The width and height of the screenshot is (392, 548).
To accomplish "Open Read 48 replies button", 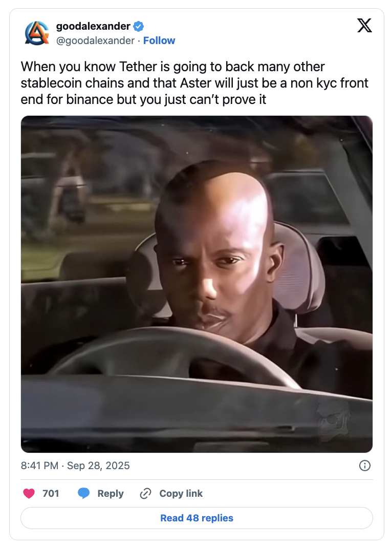I will [197, 518].
